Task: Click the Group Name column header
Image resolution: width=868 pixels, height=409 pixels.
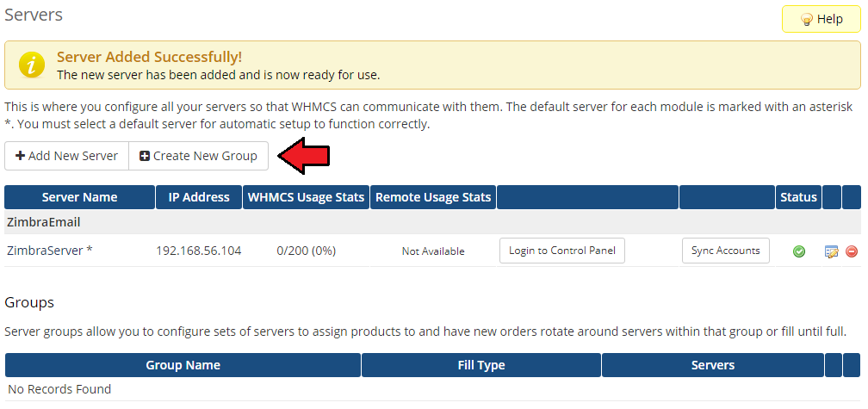Action: 183,365
